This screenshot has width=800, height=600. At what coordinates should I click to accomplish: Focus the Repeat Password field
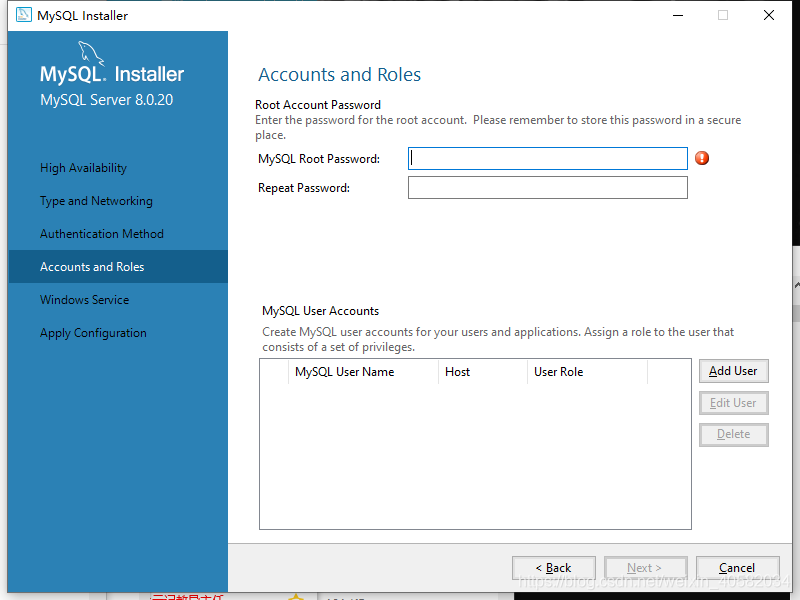(x=547, y=187)
